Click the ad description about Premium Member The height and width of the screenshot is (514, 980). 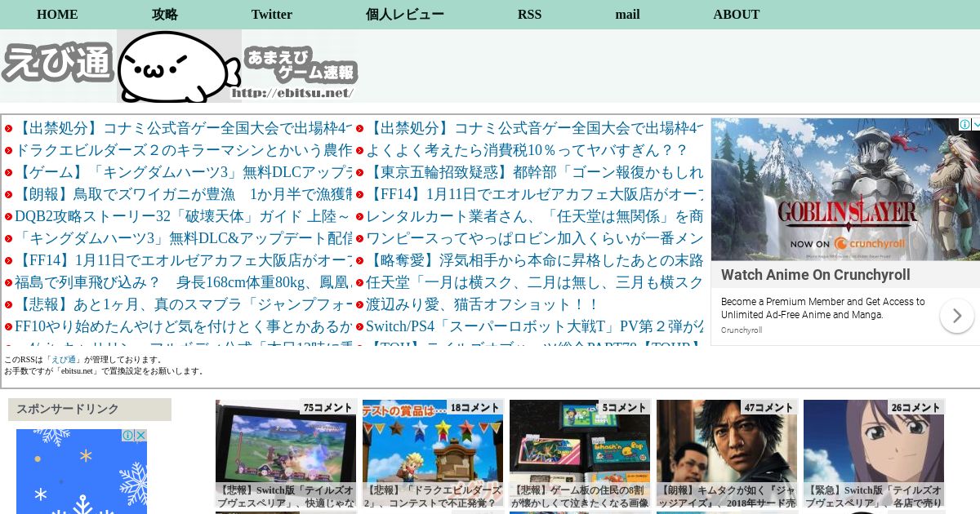pos(823,308)
